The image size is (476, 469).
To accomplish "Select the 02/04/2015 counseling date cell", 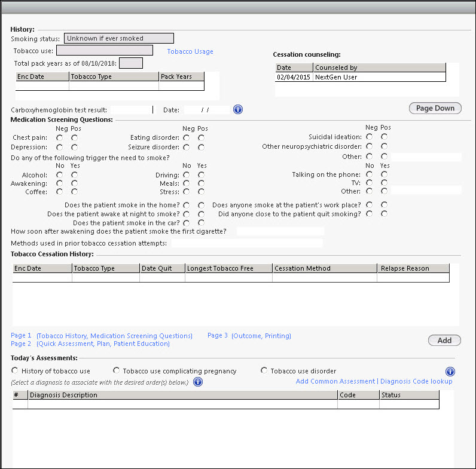I will click(294, 77).
